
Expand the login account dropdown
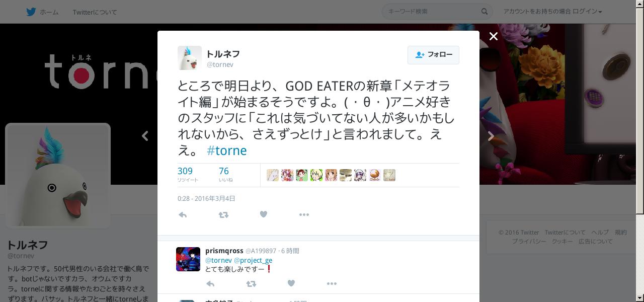click(553, 12)
